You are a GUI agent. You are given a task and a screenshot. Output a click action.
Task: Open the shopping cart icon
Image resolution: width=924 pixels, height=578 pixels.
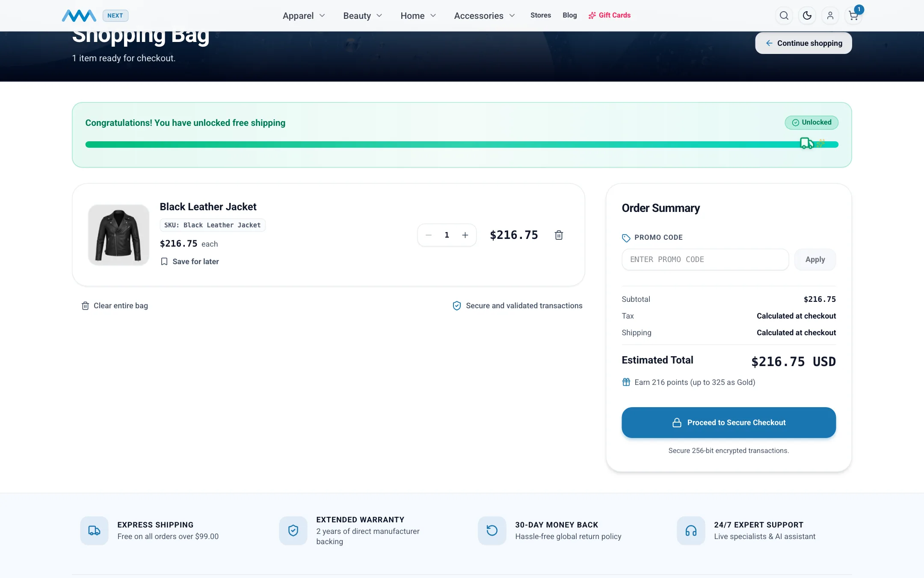pyautogui.click(x=853, y=16)
